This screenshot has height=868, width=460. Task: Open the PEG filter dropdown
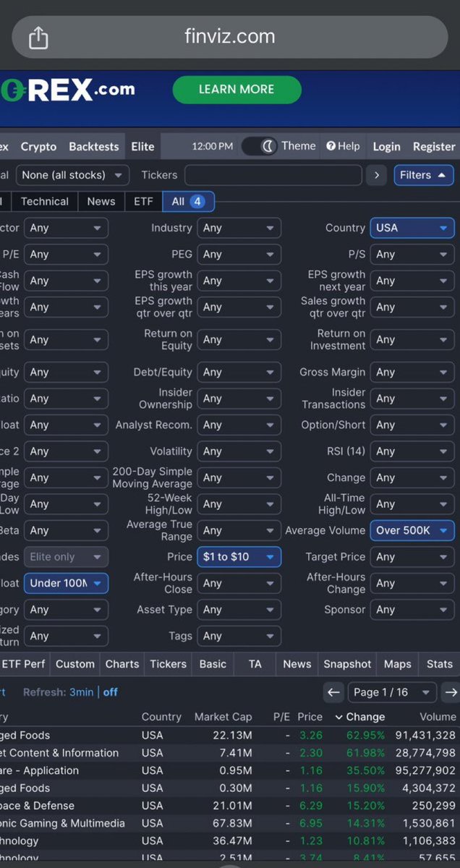click(239, 255)
